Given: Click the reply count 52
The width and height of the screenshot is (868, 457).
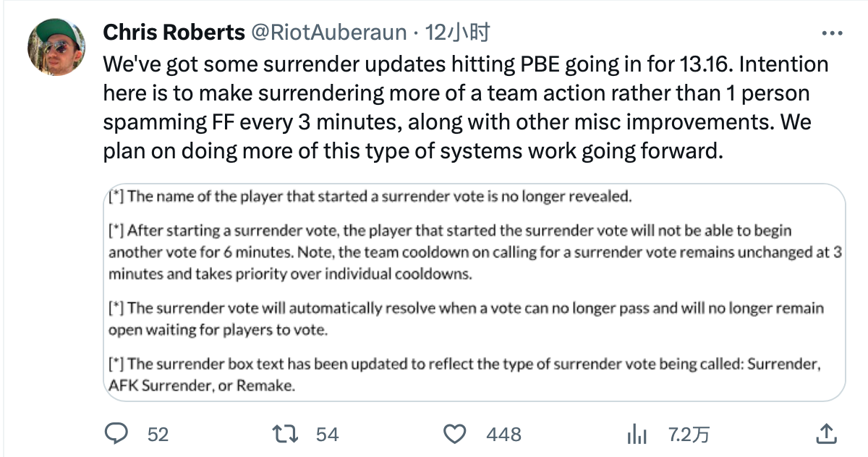Looking at the screenshot, I should (158, 434).
